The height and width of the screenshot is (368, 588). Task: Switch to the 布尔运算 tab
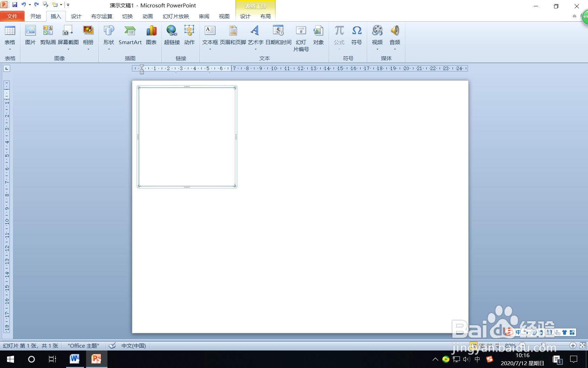pos(102,16)
